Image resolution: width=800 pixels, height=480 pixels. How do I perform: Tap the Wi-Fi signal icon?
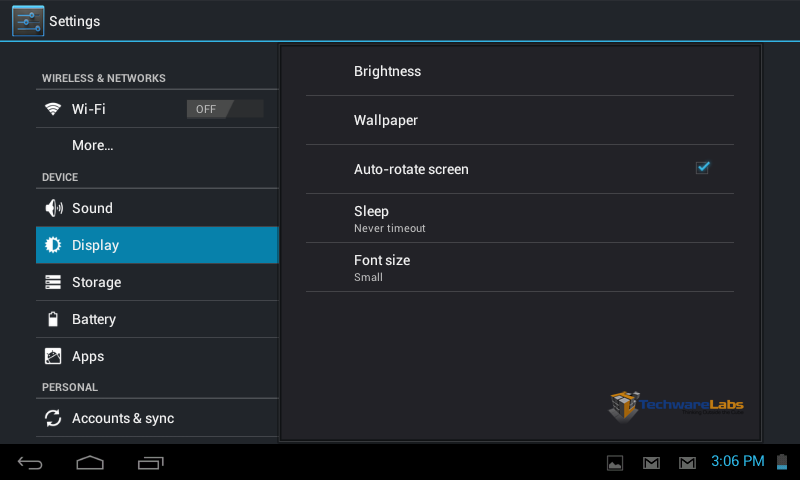pos(53,109)
